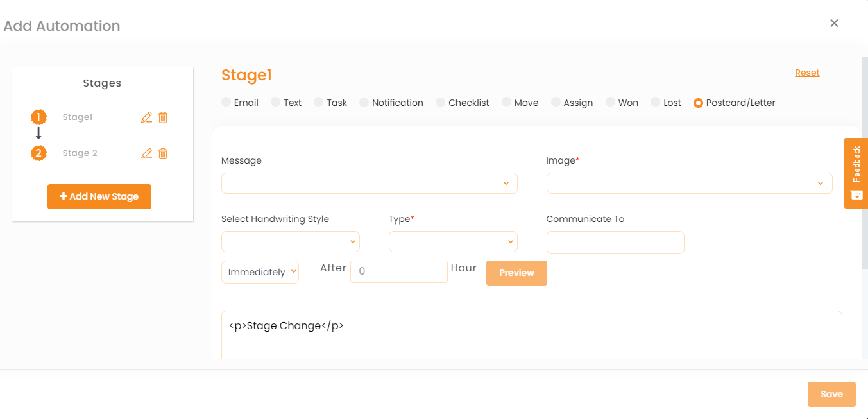868x419 pixels.
Task: Open the Type dropdown
Action: pyautogui.click(x=453, y=241)
